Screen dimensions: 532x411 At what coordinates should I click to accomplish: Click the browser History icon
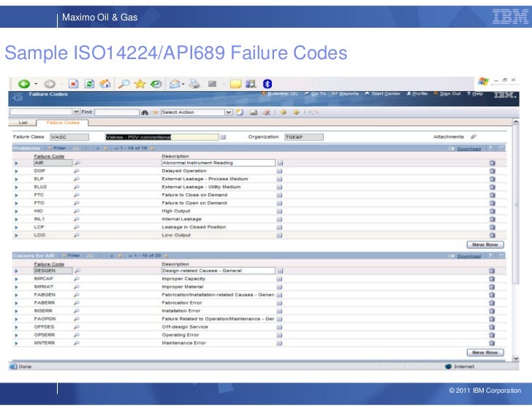(x=156, y=84)
